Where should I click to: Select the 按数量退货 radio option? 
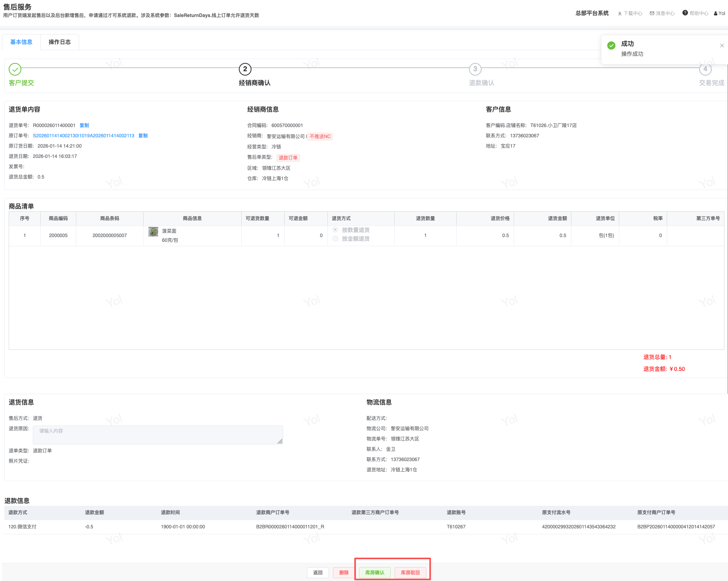coord(335,230)
